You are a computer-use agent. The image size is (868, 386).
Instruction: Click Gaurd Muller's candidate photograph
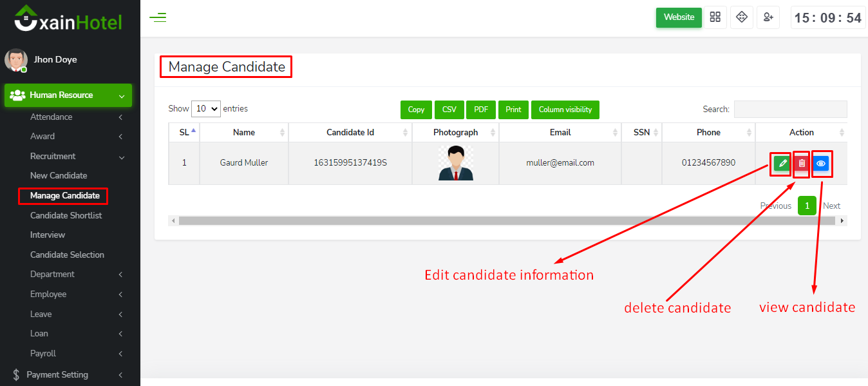click(x=455, y=163)
